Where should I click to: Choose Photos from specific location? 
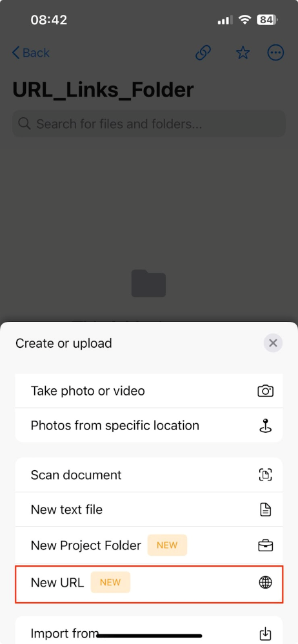click(149, 426)
